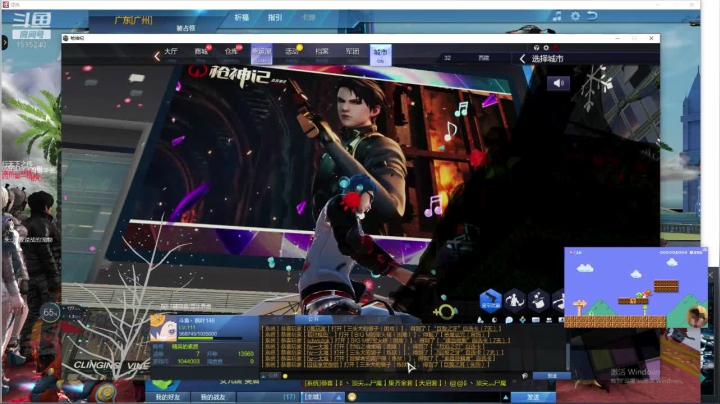Click the player avatar portrait

coord(164,329)
